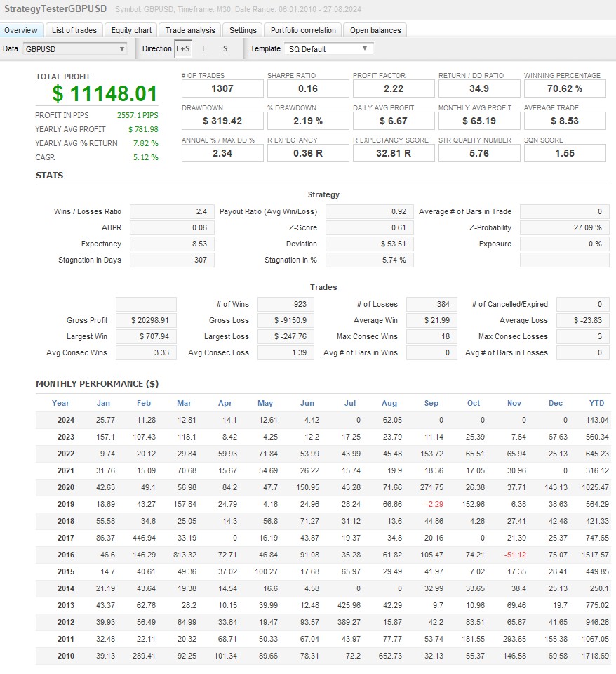Viewport: 616px width, 674px height.
Task: Click the Monthly Avg Profit value $ 65.19
Action: coord(479,121)
